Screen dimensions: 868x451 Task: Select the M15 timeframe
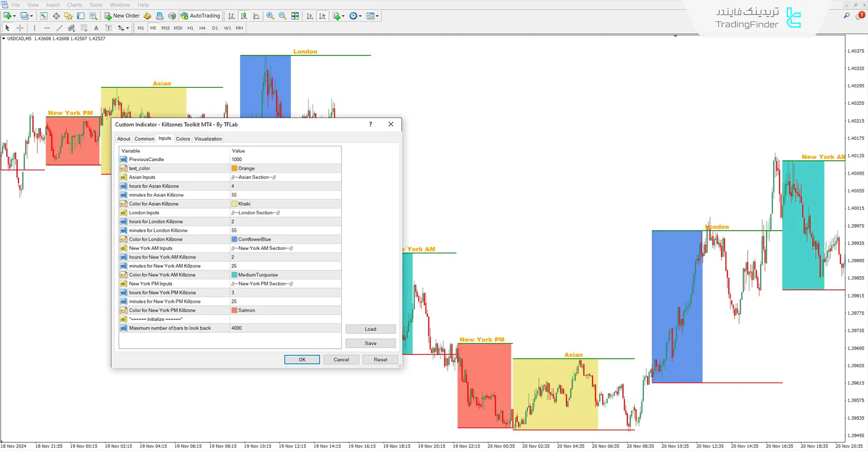[x=166, y=28]
